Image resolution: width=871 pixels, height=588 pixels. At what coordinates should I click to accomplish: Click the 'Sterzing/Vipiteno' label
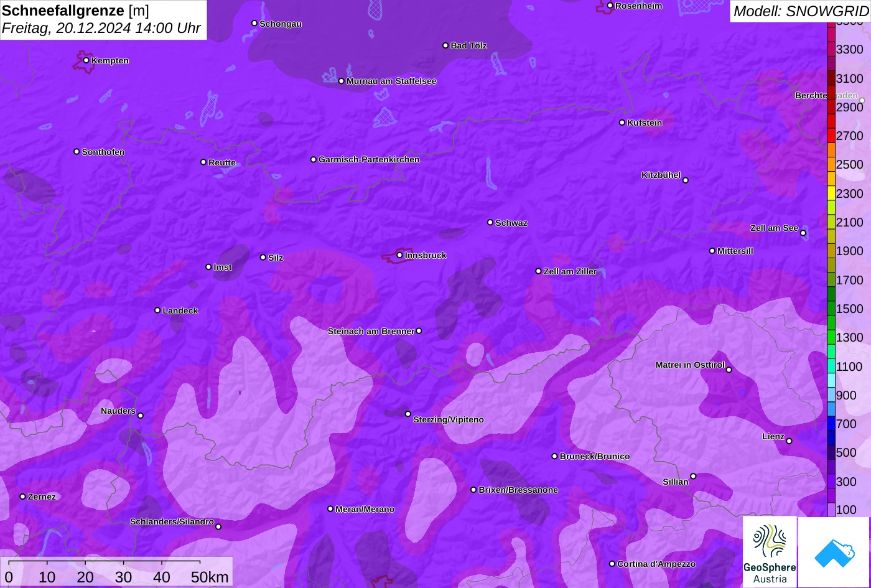[449, 419]
